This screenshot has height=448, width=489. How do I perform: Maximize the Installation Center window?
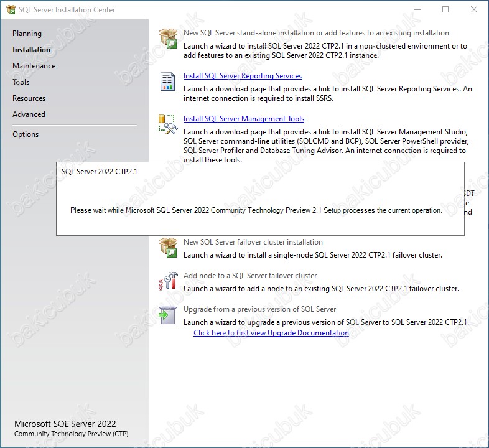point(445,10)
